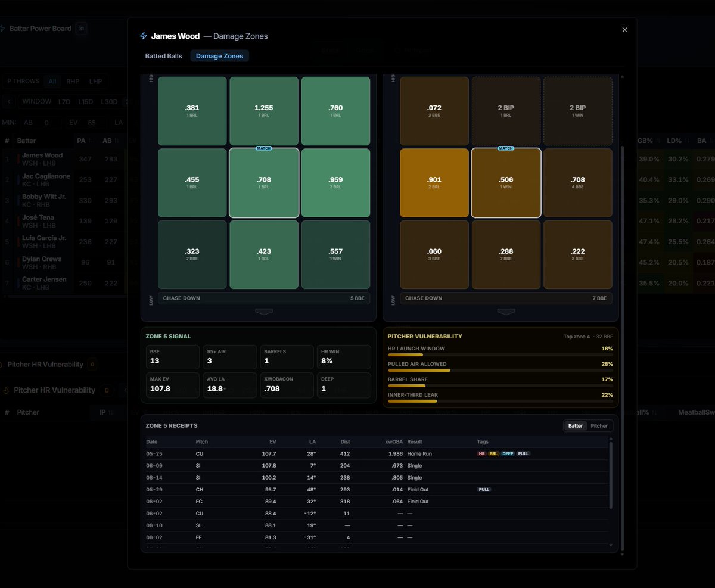
Task: Select the green 1.255 top-middle zone cell
Action: click(x=264, y=111)
